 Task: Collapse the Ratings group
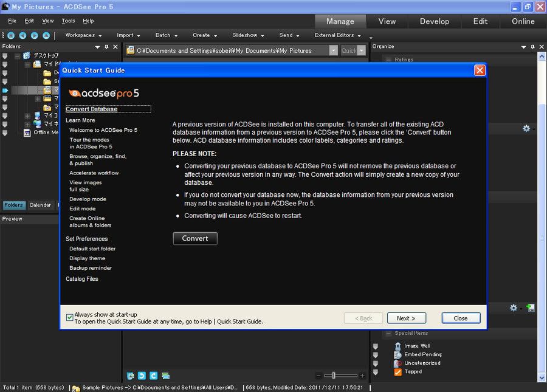point(388,60)
